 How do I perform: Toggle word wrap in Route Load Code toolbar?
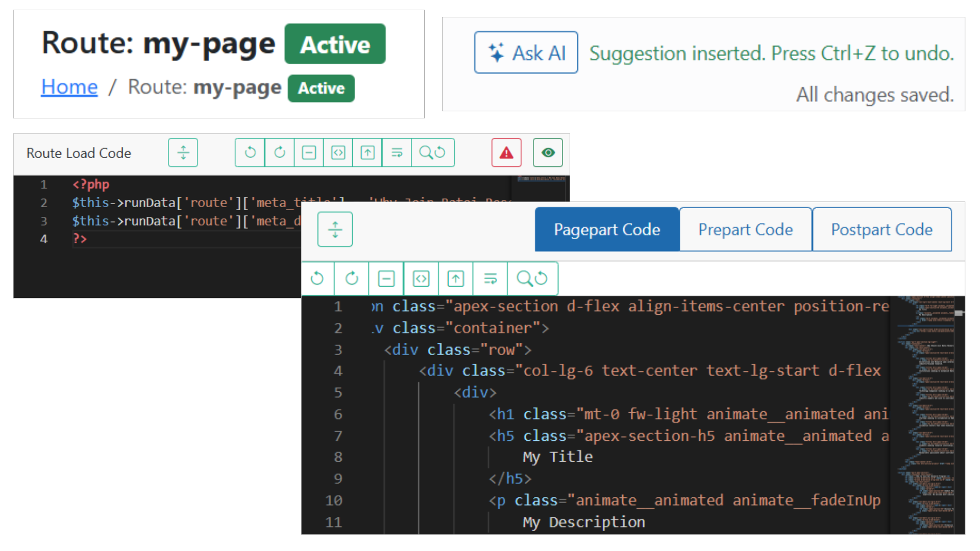pyautogui.click(x=397, y=153)
